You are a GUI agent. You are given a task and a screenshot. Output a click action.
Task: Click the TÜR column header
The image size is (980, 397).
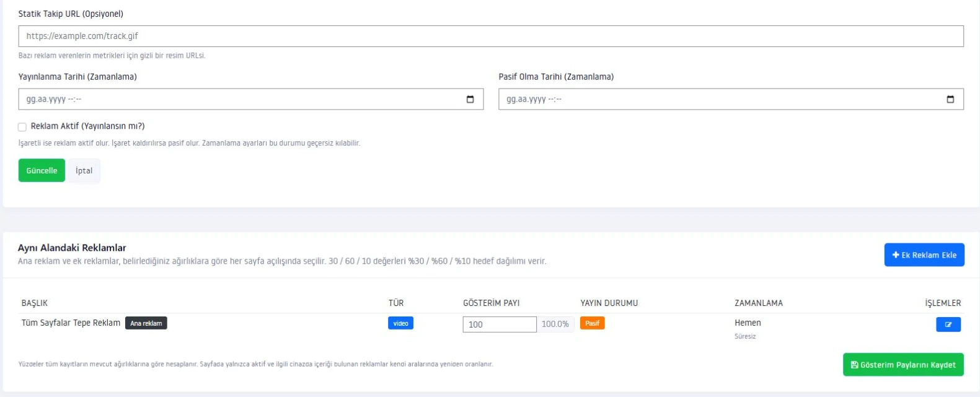(x=396, y=303)
